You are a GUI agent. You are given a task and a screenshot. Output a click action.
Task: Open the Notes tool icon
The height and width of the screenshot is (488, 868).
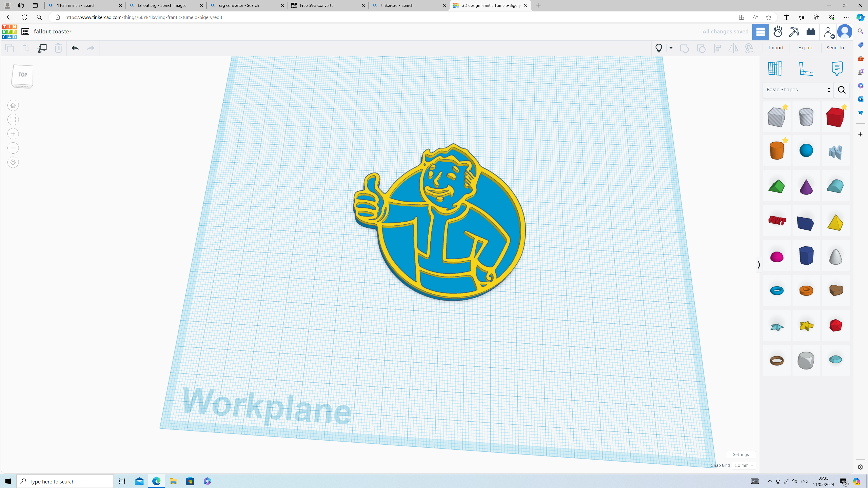point(837,69)
